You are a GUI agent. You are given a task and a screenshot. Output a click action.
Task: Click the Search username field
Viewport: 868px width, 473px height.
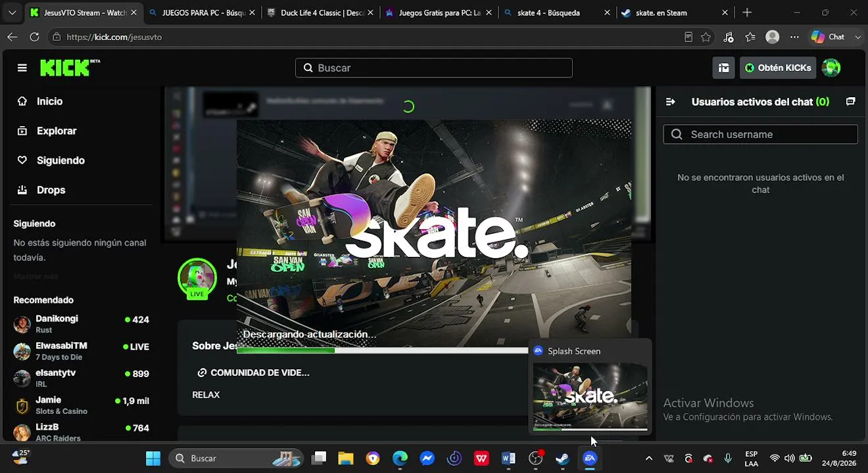tap(761, 135)
